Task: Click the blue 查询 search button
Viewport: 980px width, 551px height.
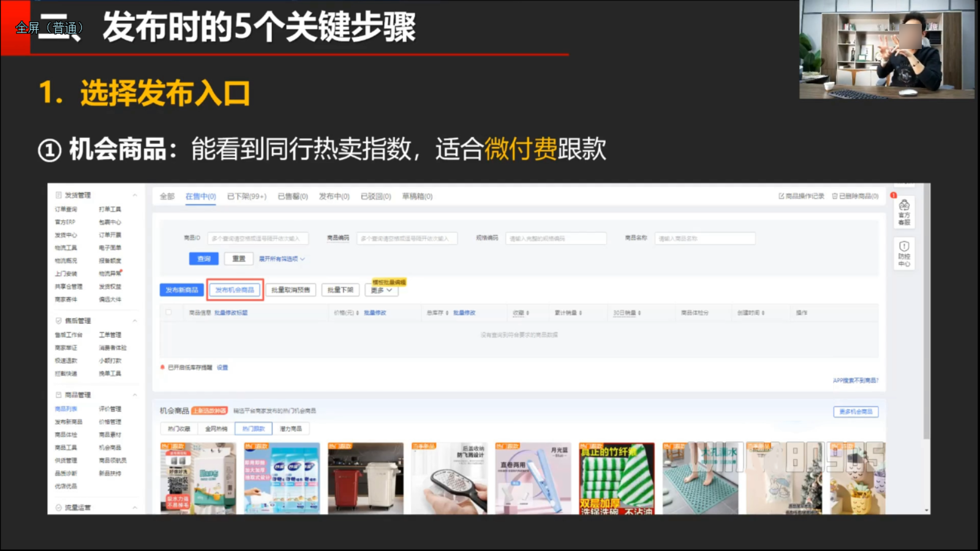Action: pos(204,259)
